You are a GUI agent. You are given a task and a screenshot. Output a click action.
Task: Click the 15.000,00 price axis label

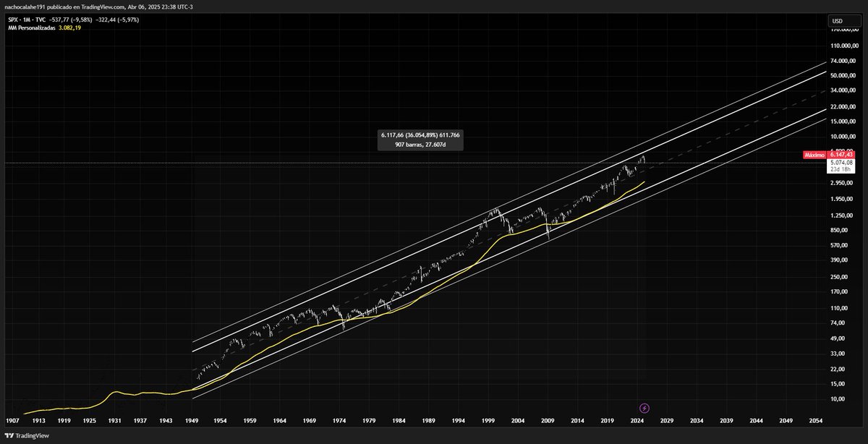(x=843, y=121)
